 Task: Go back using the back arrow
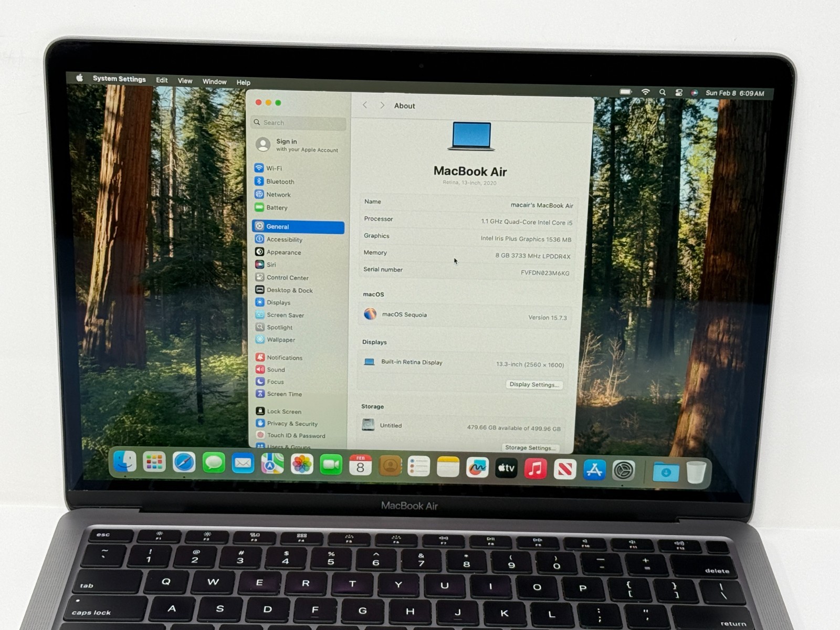(x=365, y=105)
